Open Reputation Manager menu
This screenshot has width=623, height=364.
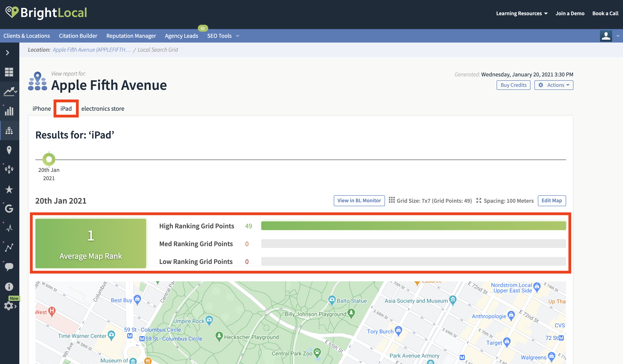(131, 36)
